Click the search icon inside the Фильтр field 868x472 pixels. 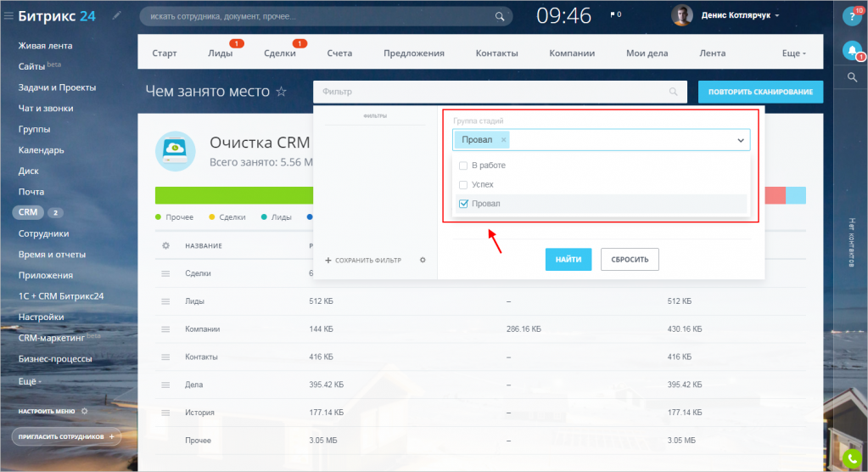(x=673, y=92)
